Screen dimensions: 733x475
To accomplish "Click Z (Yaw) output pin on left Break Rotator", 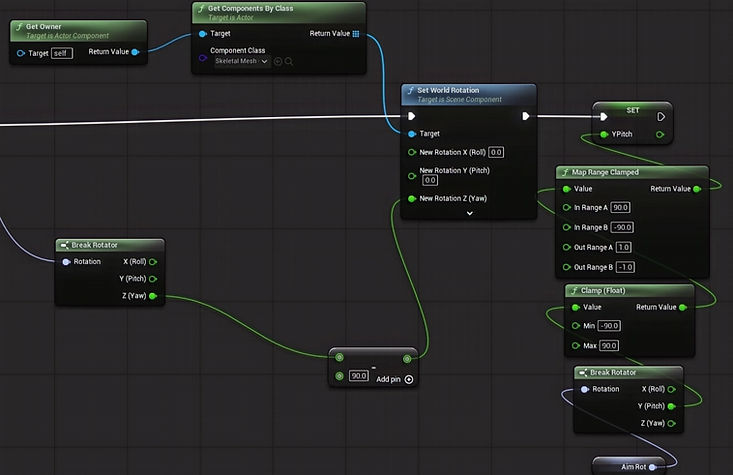I will [153, 296].
